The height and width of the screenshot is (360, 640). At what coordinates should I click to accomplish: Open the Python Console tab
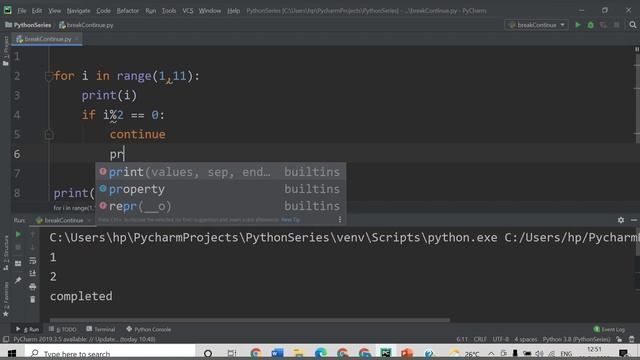tap(149, 329)
